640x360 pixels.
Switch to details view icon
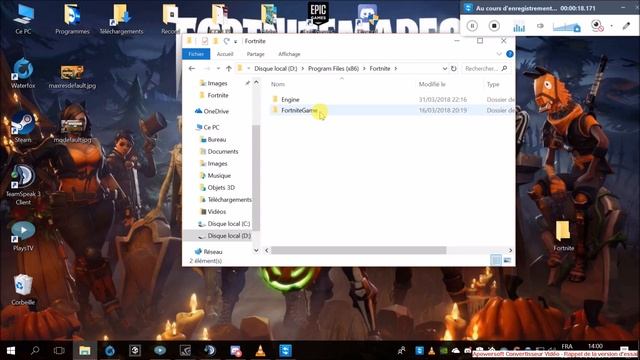[x=496, y=260]
